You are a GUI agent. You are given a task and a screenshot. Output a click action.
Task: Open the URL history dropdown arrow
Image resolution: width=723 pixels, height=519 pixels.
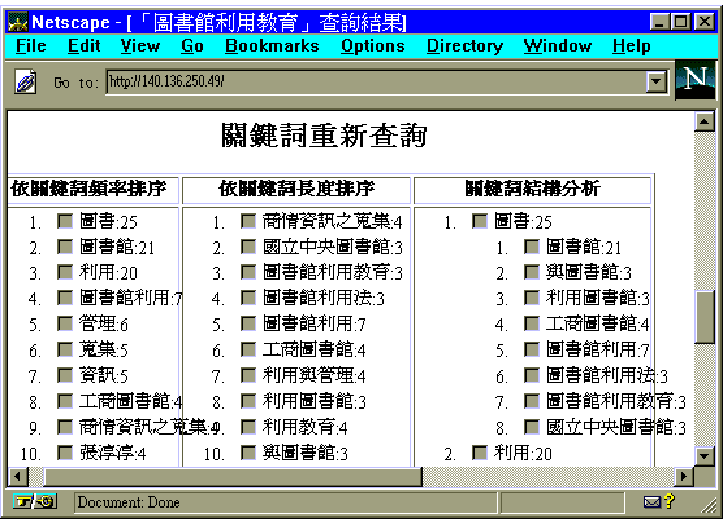point(657,84)
